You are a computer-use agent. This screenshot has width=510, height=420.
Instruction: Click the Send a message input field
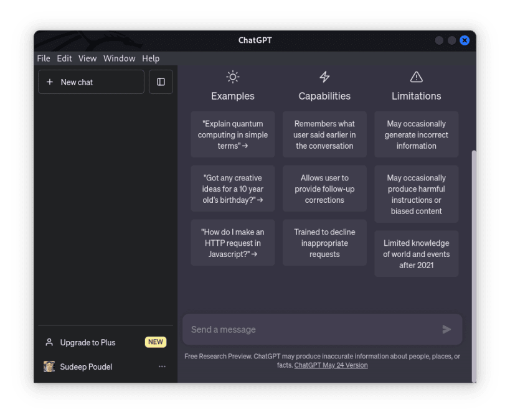click(280, 329)
